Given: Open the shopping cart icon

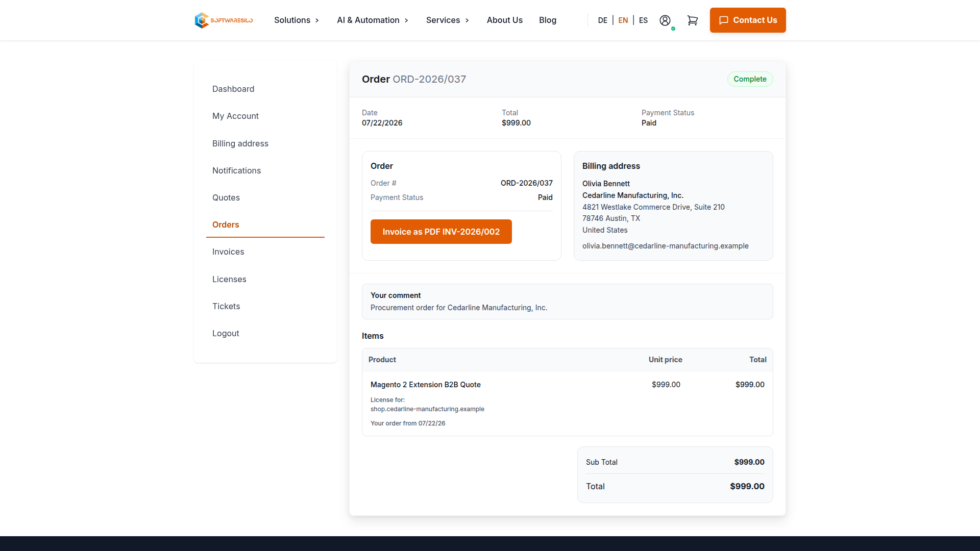Looking at the screenshot, I should [x=692, y=20].
